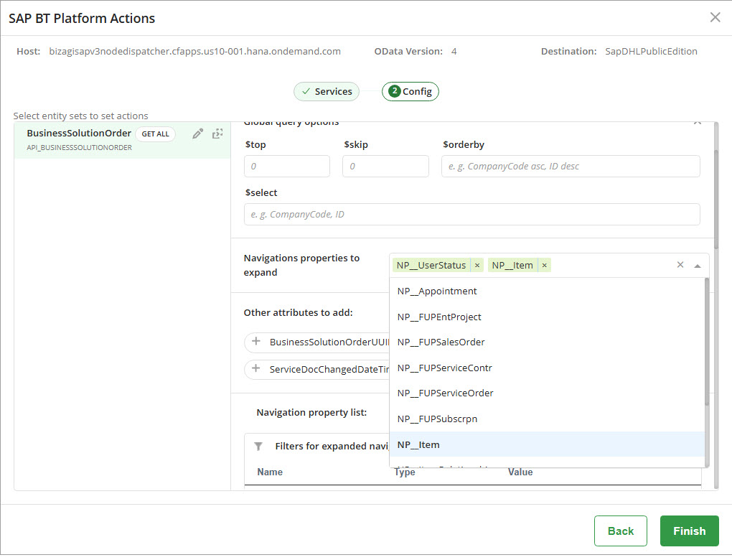This screenshot has height=560, width=732.
Task: Click the GET ALL badge
Action: [156, 134]
